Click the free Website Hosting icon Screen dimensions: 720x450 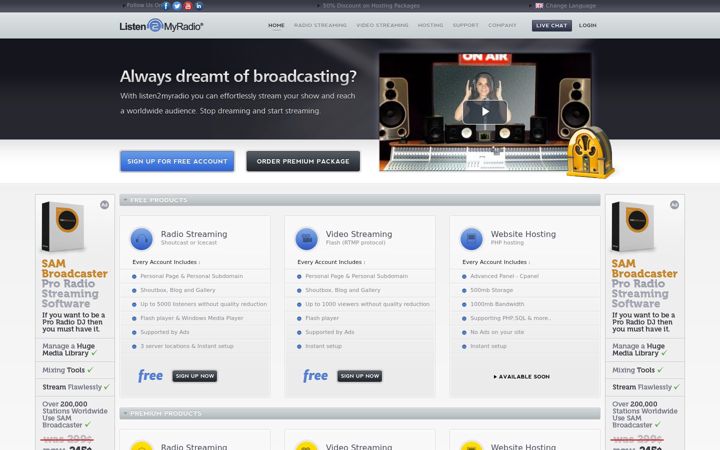471,239
